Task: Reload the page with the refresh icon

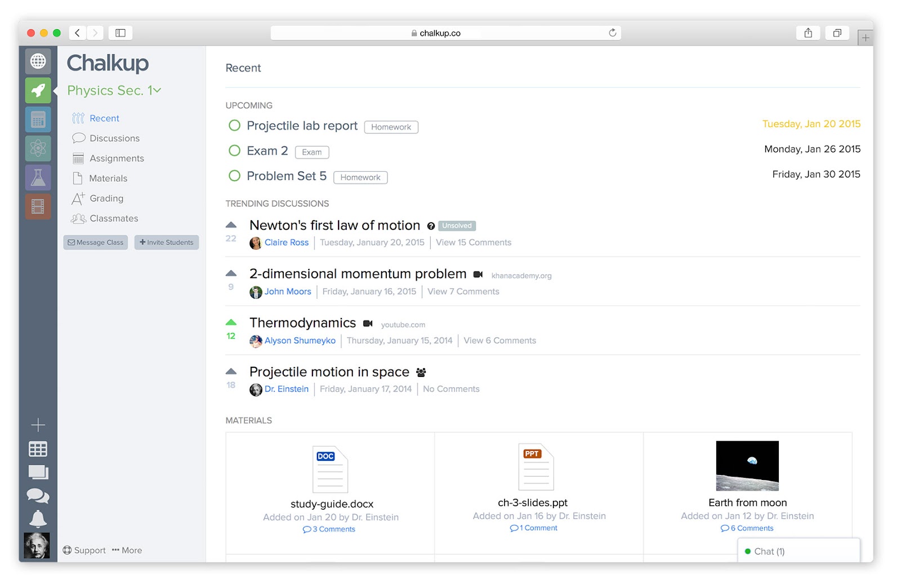Action: click(613, 33)
